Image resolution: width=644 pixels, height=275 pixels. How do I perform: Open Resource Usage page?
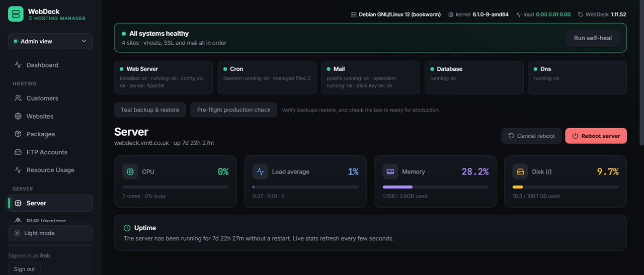point(50,170)
